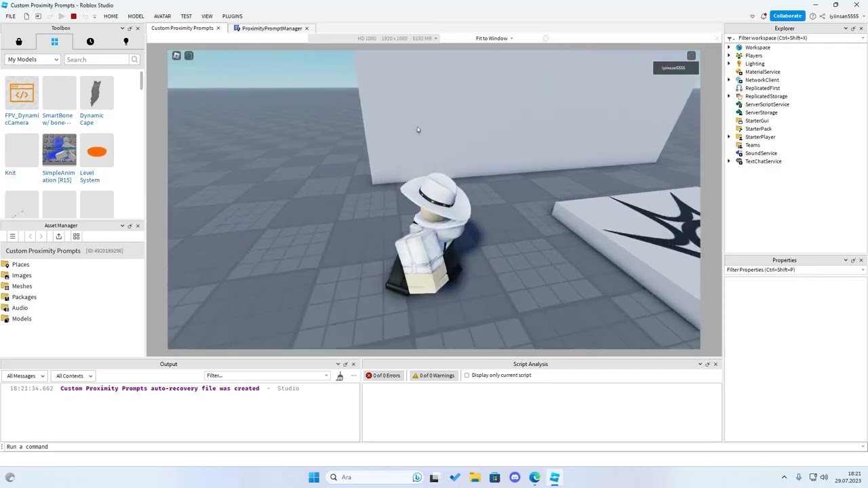Open the All Contexts dropdown
Viewport: 868px width, 488px height.
[73, 376]
